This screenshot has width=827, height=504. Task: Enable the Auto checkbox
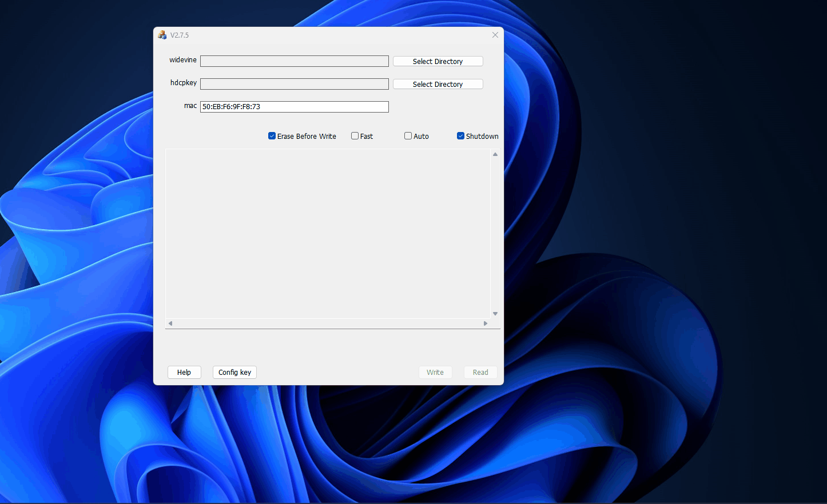pos(408,136)
